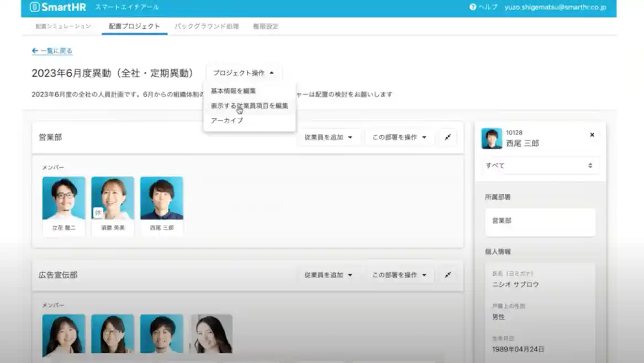Click the back arrow 一覧に戻る link
Screen dimensions: 644x363
[x=52, y=51]
